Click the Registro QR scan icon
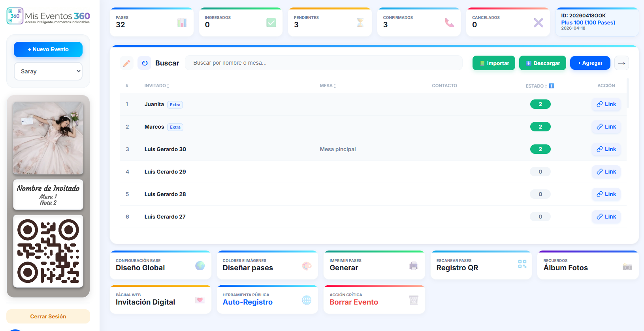 (522, 264)
